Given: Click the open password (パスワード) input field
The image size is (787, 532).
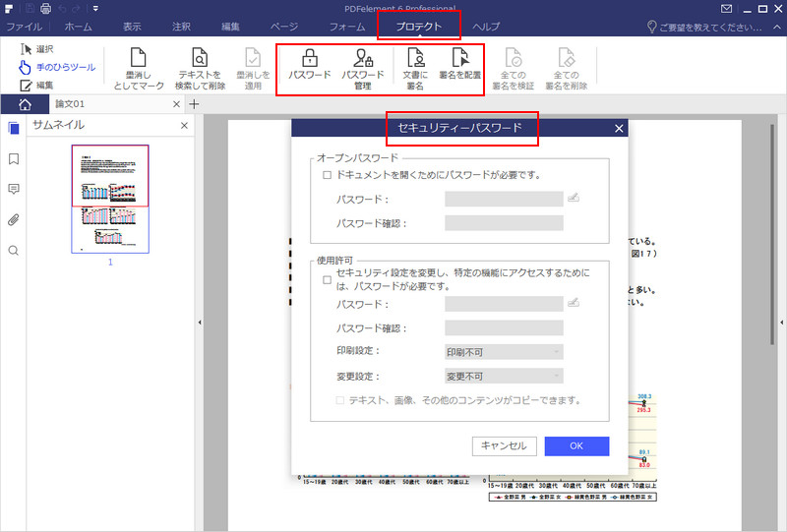Looking at the screenshot, I should pyautogui.click(x=504, y=199).
